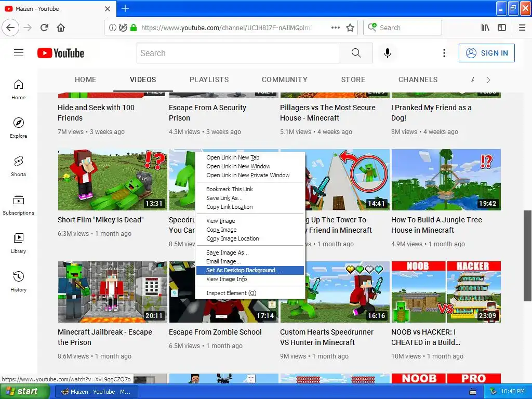Choose View Image Info
Viewport: 532px width, 399px height.
250,279
